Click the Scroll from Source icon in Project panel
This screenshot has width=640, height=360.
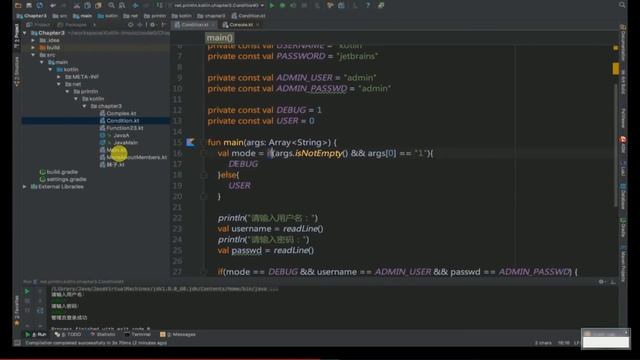pyautogui.click(x=131, y=25)
